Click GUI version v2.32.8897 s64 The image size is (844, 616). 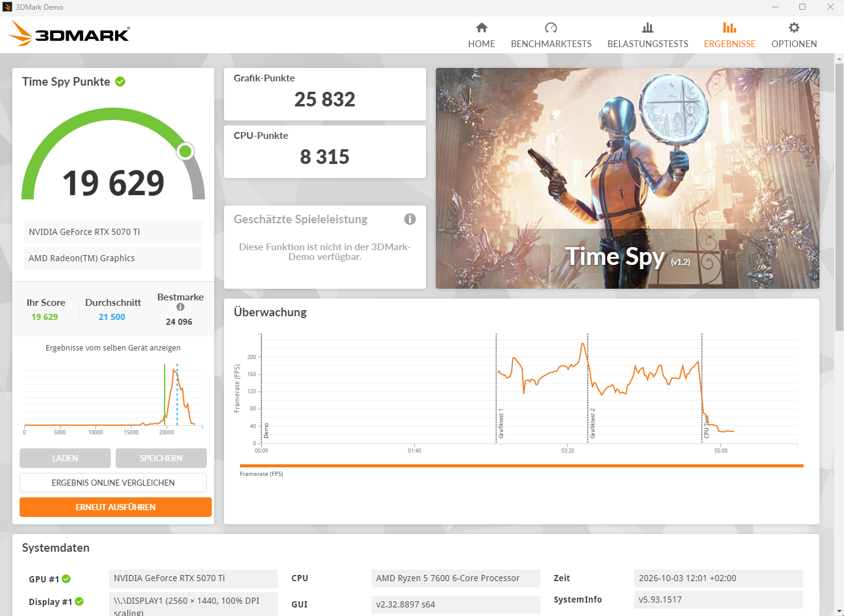coord(456,604)
